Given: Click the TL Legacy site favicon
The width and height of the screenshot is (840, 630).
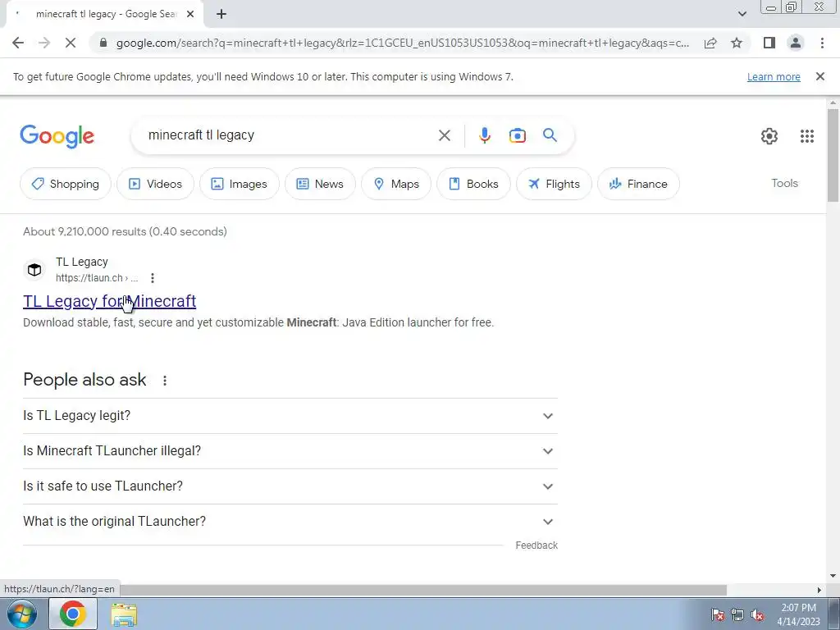Looking at the screenshot, I should coord(34,269).
